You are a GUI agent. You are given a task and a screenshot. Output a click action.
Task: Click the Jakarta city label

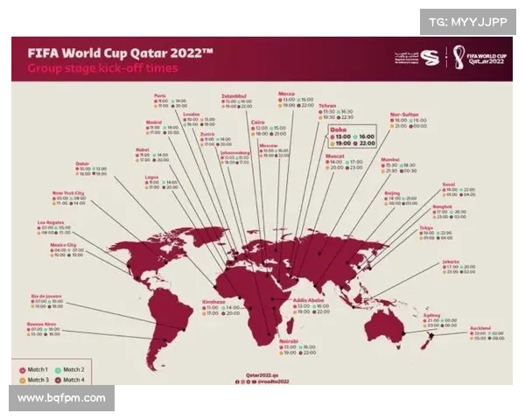pyautogui.click(x=451, y=262)
